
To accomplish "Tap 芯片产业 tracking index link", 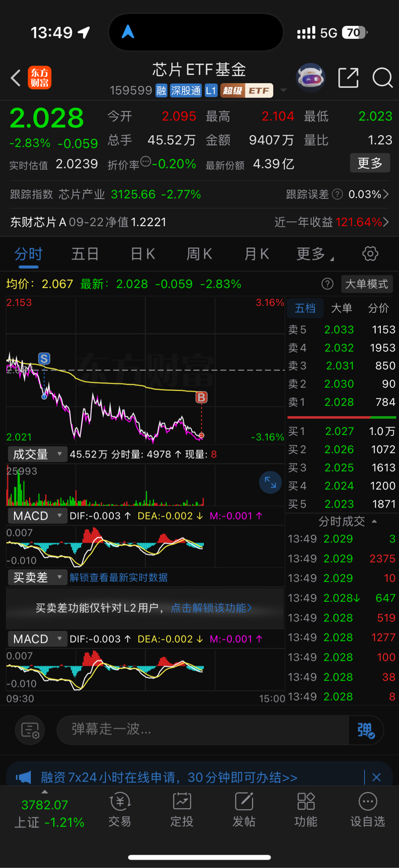I will click(x=82, y=194).
